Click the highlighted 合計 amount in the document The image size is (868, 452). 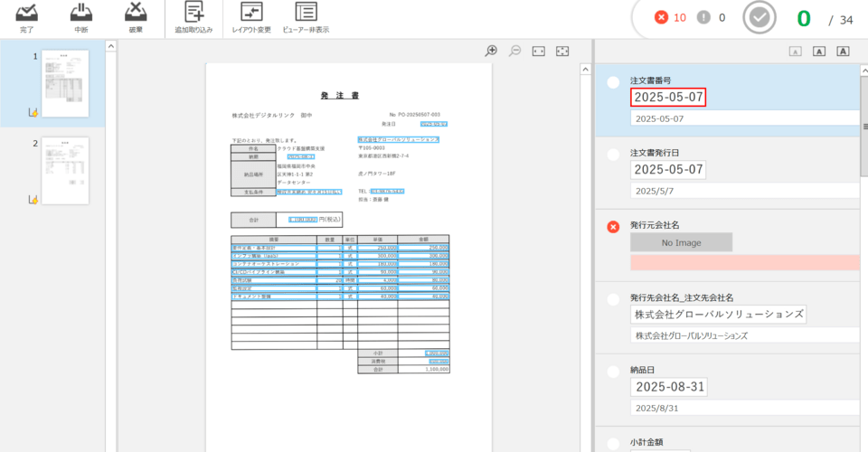point(303,220)
